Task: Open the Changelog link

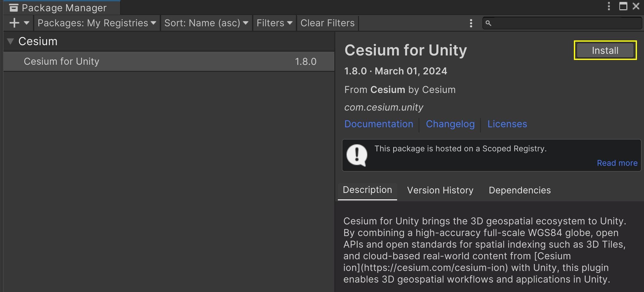Action: pyautogui.click(x=450, y=124)
